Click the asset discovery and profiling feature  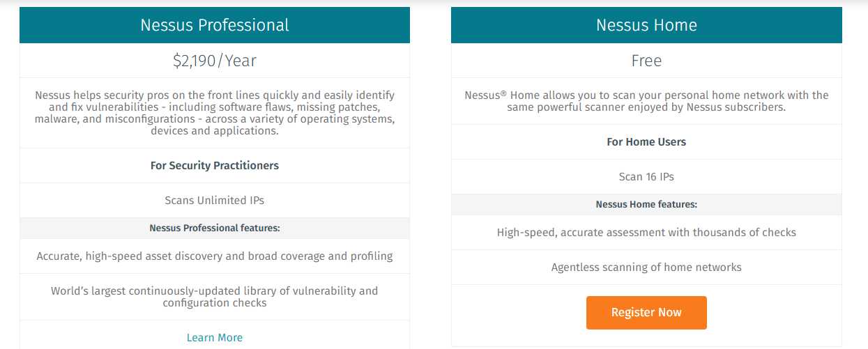pos(215,256)
